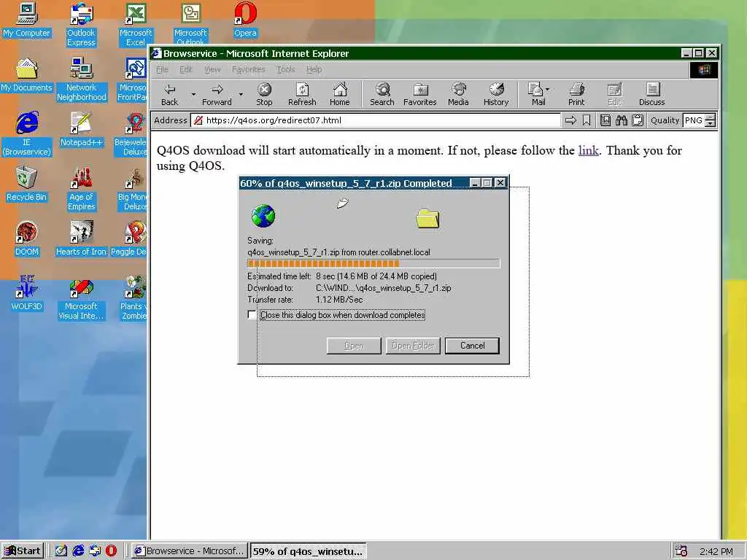The width and height of the screenshot is (747, 560).
Task: Open the Search pane
Action: 382,94
